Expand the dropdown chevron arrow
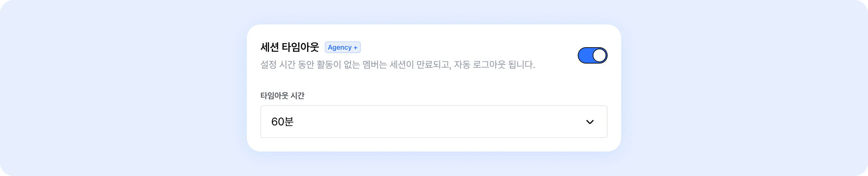 coord(590,122)
